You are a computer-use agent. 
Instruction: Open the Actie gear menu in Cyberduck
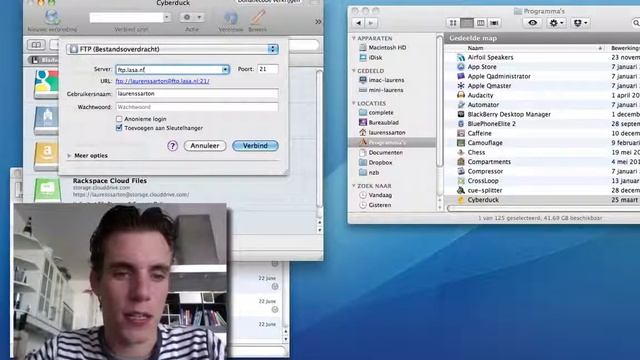(192, 17)
